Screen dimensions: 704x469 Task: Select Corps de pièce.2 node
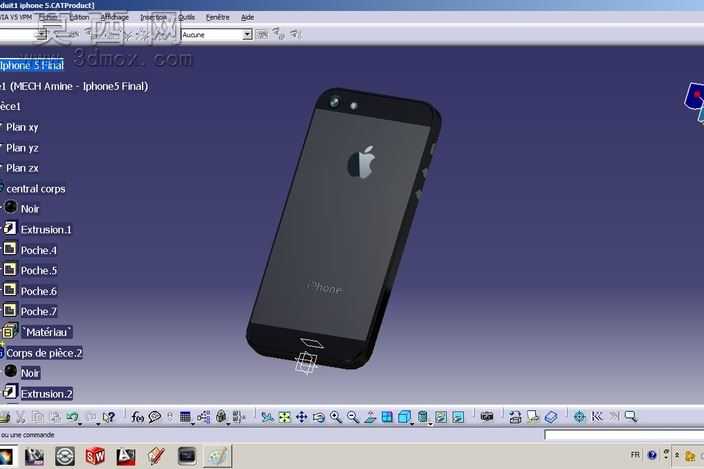point(44,353)
